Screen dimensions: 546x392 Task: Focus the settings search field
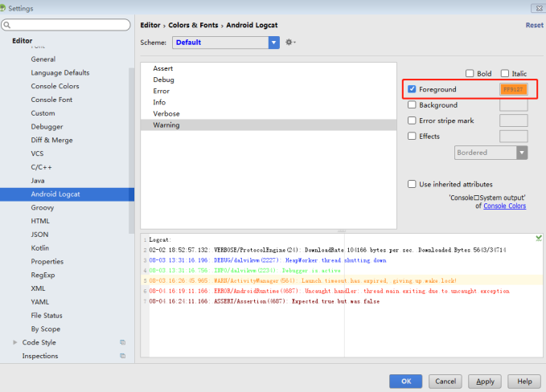click(x=66, y=25)
